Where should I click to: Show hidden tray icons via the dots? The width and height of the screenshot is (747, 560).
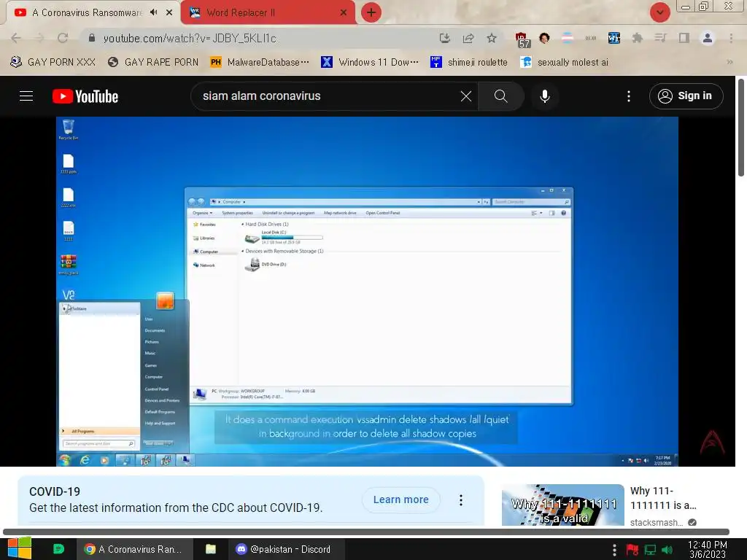[x=614, y=550]
